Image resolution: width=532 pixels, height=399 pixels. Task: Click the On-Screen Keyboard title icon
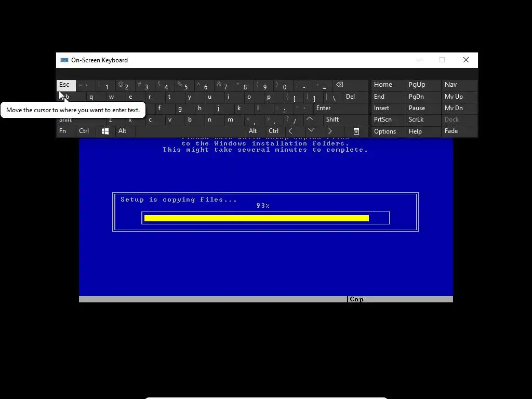tap(64, 60)
